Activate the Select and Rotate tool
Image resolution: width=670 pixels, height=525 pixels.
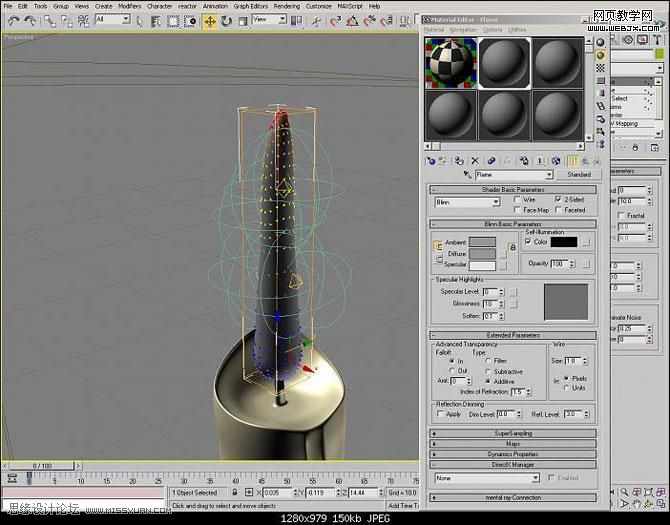tap(226, 21)
